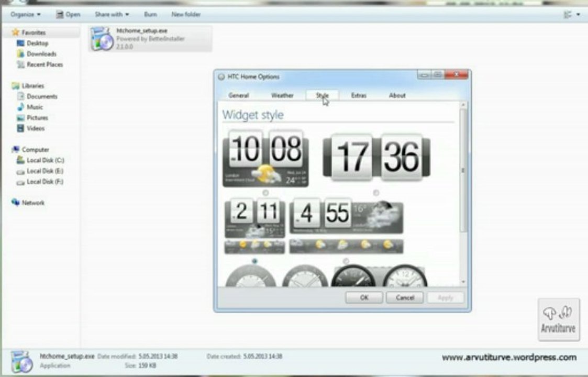The width and height of the screenshot is (588, 377).
Task: Select the Style tab
Action: pyautogui.click(x=322, y=95)
